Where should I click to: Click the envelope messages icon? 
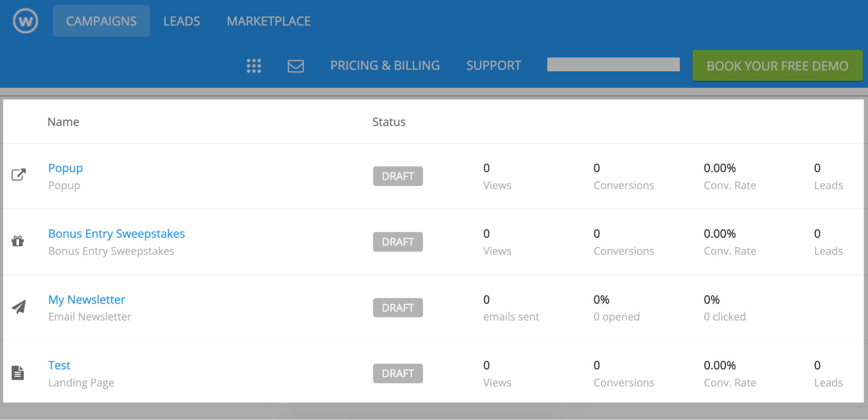[295, 66]
